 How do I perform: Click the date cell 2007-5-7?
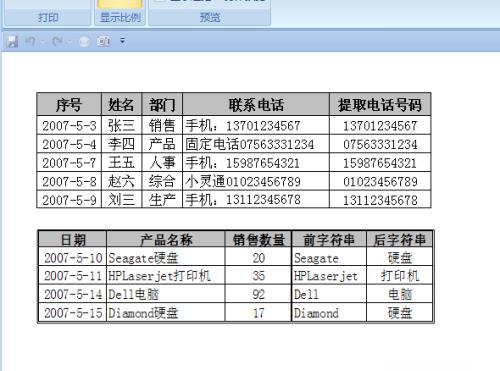click(69, 163)
